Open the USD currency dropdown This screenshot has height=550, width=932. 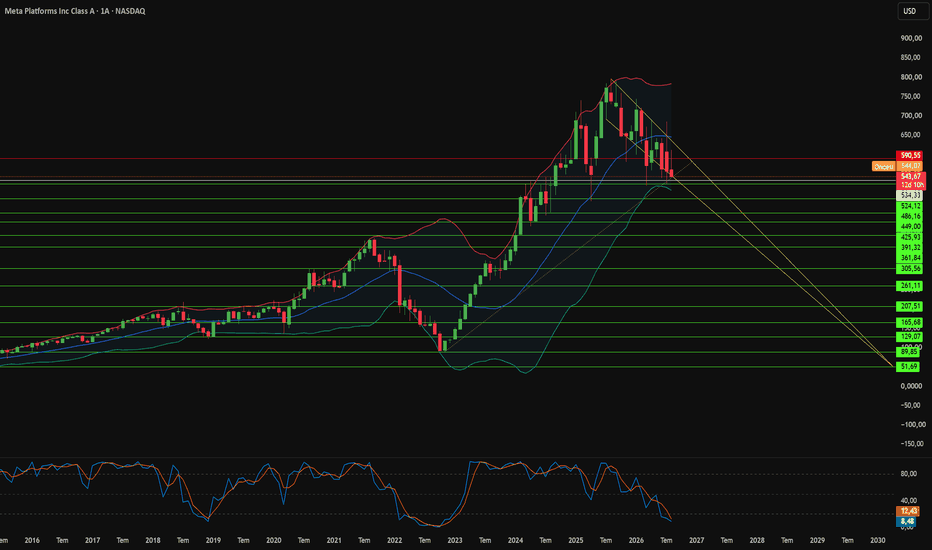[x=911, y=11]
